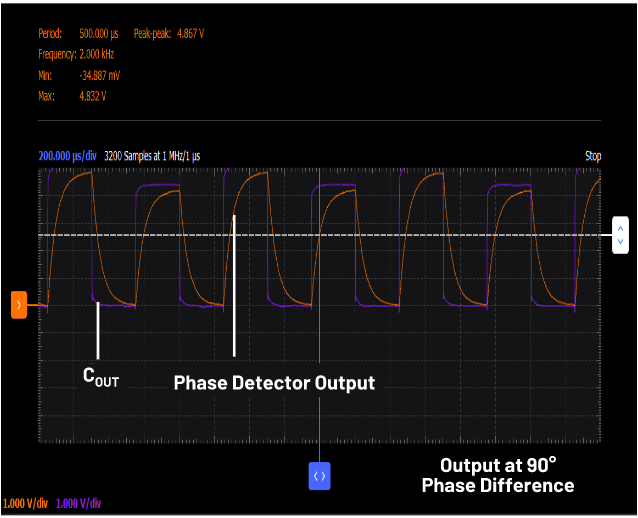Click the Peak-peak 4.867 V measurement

[168, 33]
